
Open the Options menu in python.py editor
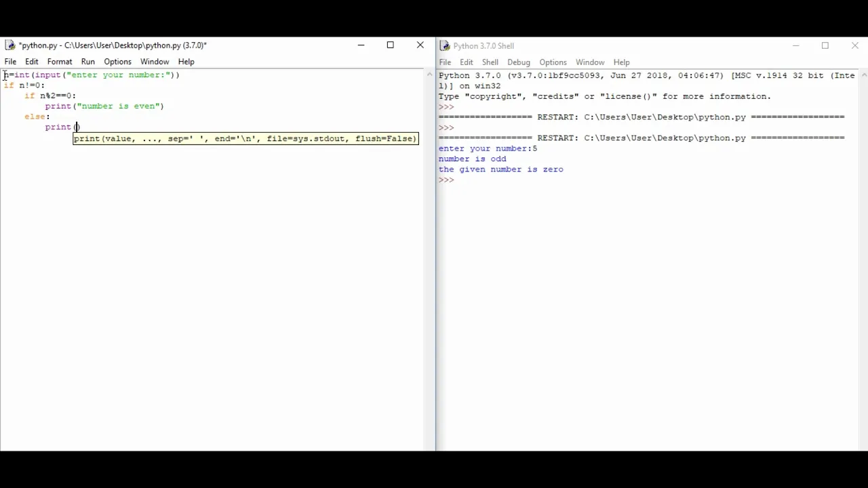[118, 62]
